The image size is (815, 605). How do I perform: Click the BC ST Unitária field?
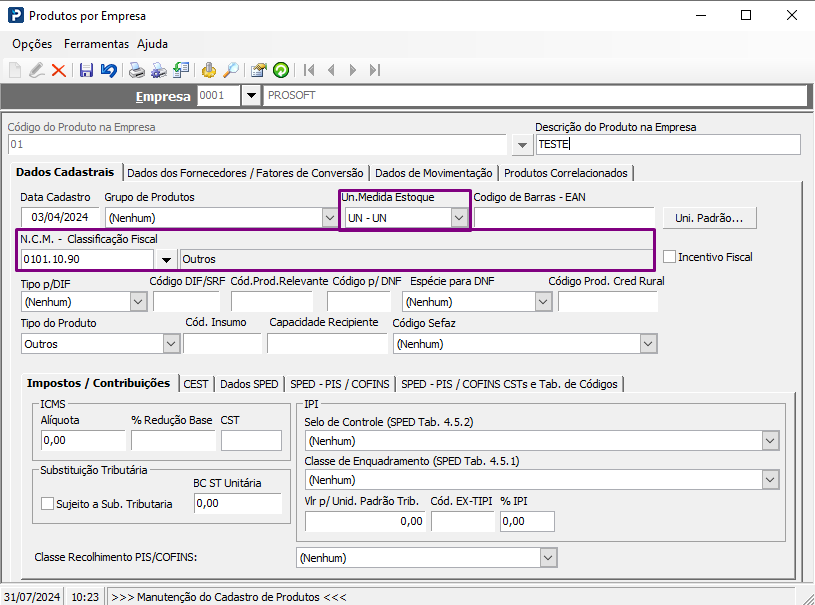pyautogui.click(x=238, y=503)
